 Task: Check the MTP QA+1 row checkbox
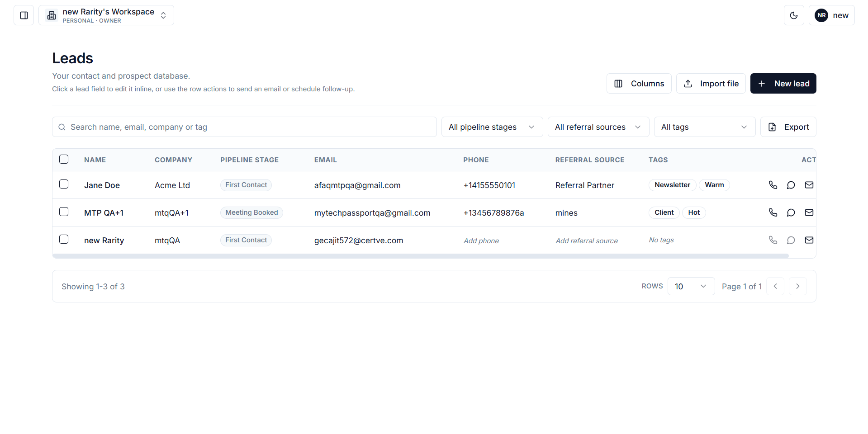click(64, 212)
